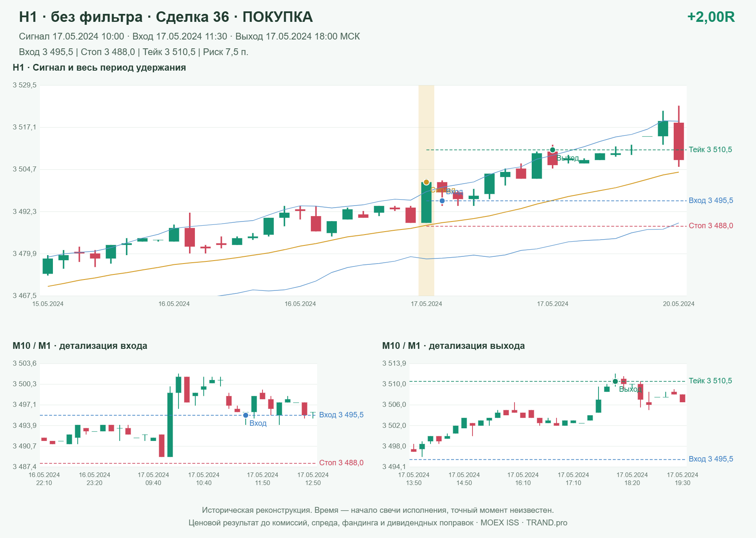Screen dimensions: 756x538
Task: Click the 3 529,5 price axis label
Action: 24,85
